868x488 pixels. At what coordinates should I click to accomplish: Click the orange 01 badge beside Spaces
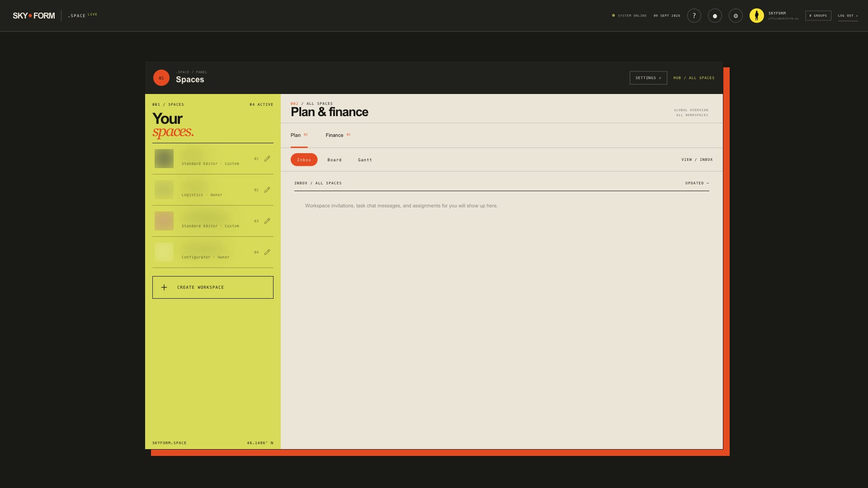pyautogui.click(x=161, y=78)
